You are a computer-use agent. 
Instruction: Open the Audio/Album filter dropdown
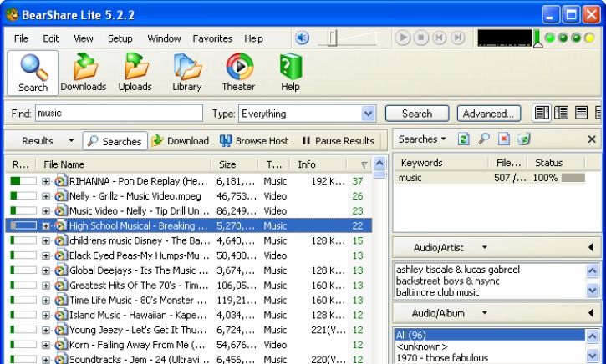click(x=485, y=313)
